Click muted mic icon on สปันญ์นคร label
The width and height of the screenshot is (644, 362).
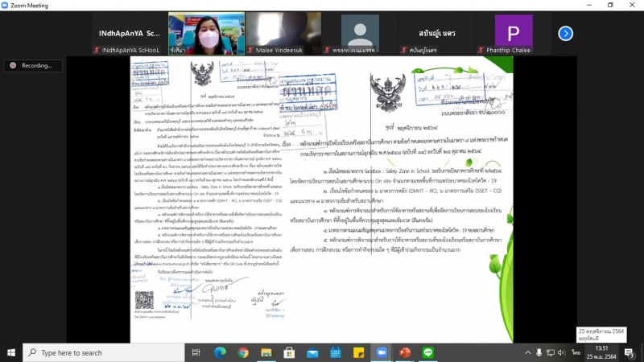[x=404, y=50]
